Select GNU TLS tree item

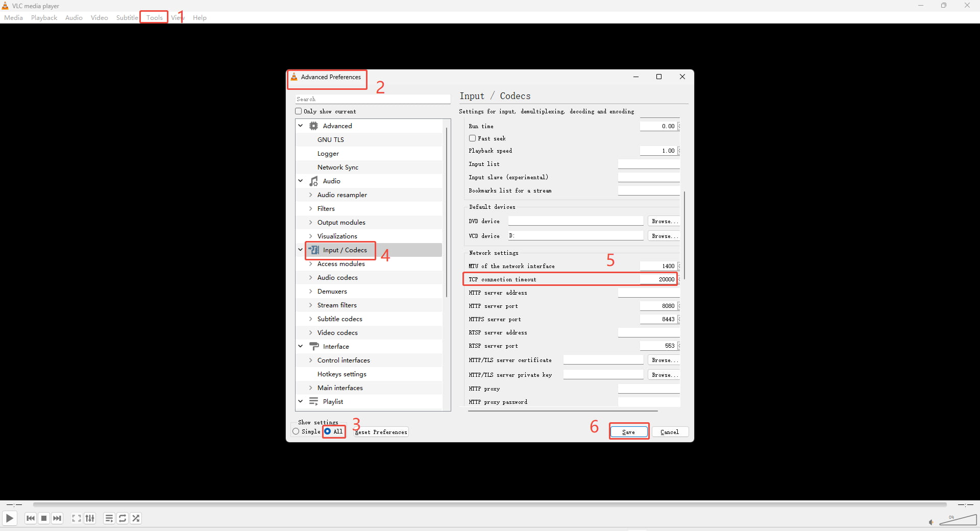(331, 139)
